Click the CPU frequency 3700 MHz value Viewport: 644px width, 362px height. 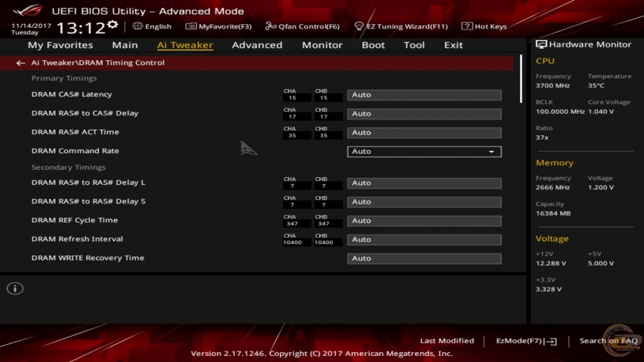(553, 86)
